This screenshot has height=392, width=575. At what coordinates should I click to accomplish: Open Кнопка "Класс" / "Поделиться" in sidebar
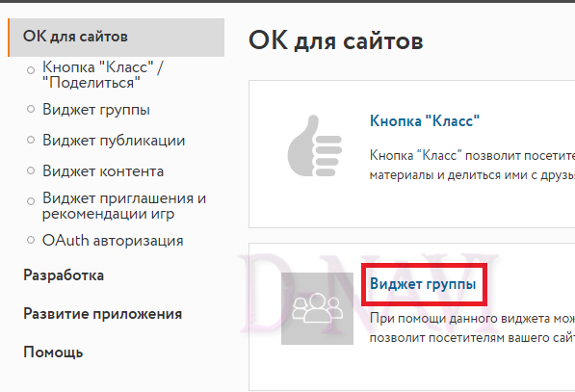pos(103,75)
